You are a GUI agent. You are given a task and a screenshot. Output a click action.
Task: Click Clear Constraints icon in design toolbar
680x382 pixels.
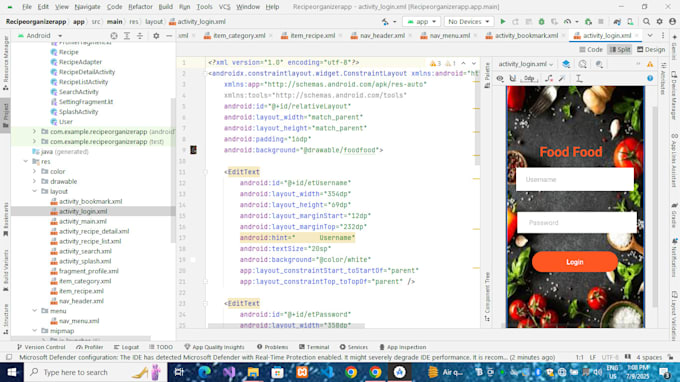pyautogui.click(x=549, y=78)
